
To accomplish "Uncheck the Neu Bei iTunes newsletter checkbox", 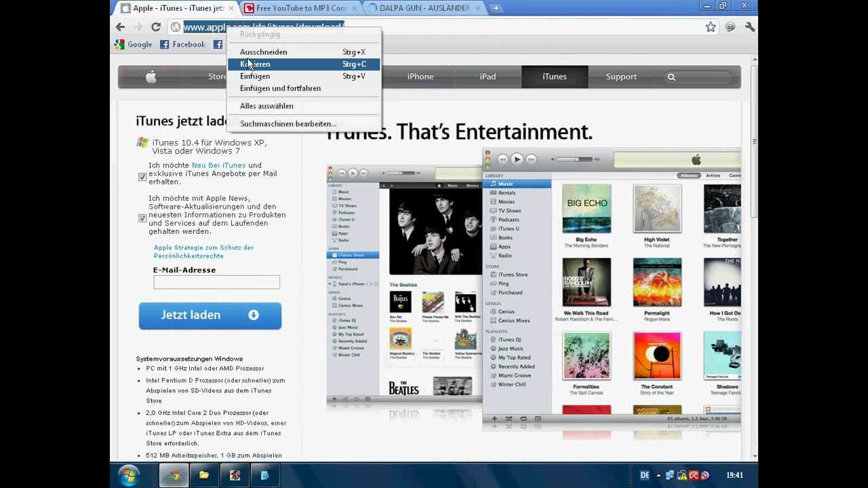I will (x=142, y=177).
